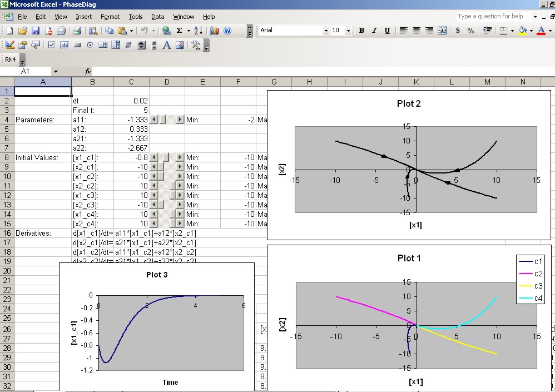Toggle center alignment

point(416,31)
